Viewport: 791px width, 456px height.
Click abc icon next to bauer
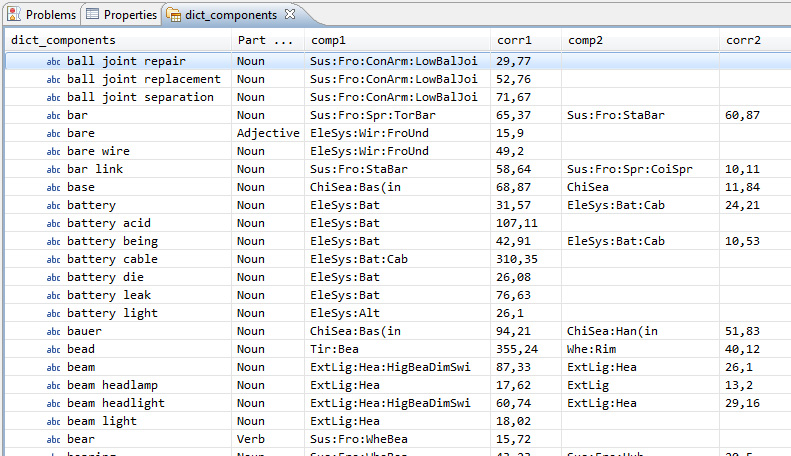[53, 331]
